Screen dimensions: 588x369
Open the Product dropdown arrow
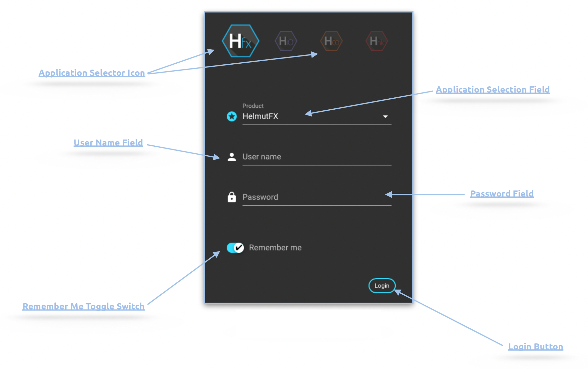point(385,117)
